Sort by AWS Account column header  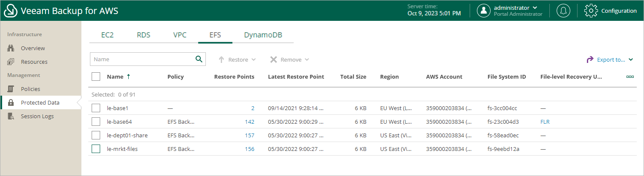[444, 77]
